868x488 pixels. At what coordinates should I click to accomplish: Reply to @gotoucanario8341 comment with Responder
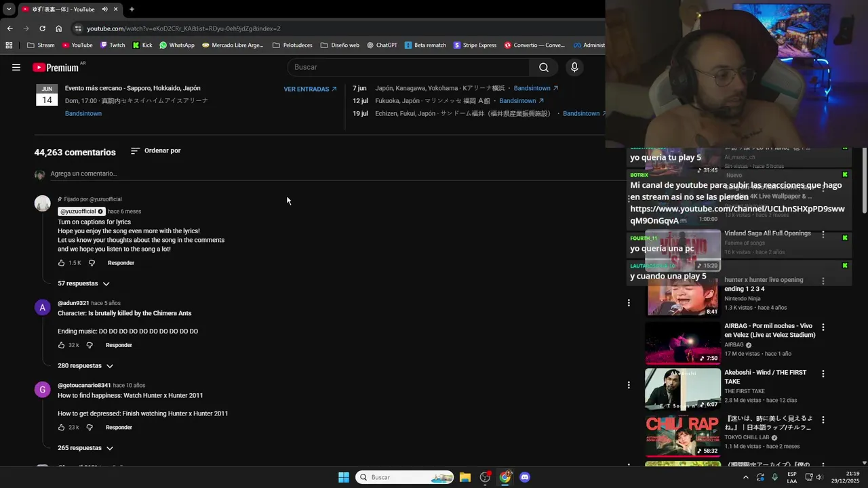119,427
